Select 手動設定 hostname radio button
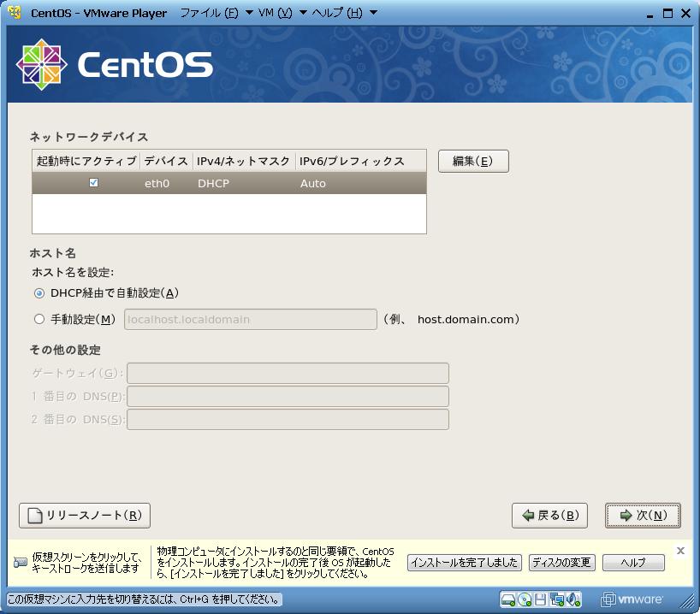 coord(39,320)
